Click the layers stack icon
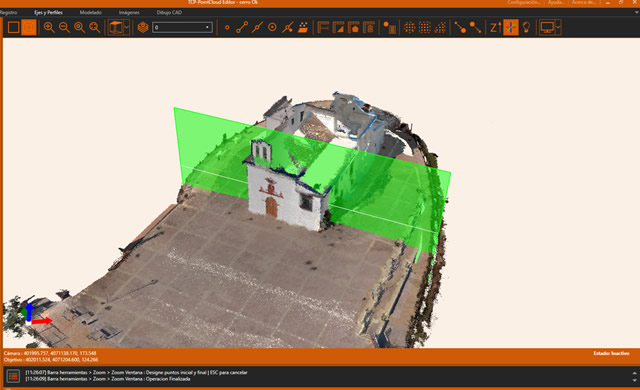This screenshot has height=390, width=640. pos(142,27)
